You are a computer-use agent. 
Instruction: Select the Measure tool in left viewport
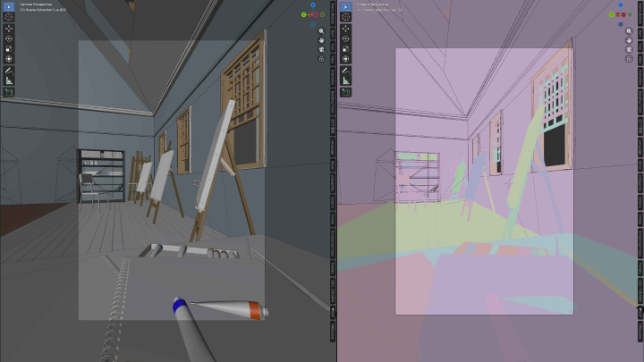click(x=9, y=80)
